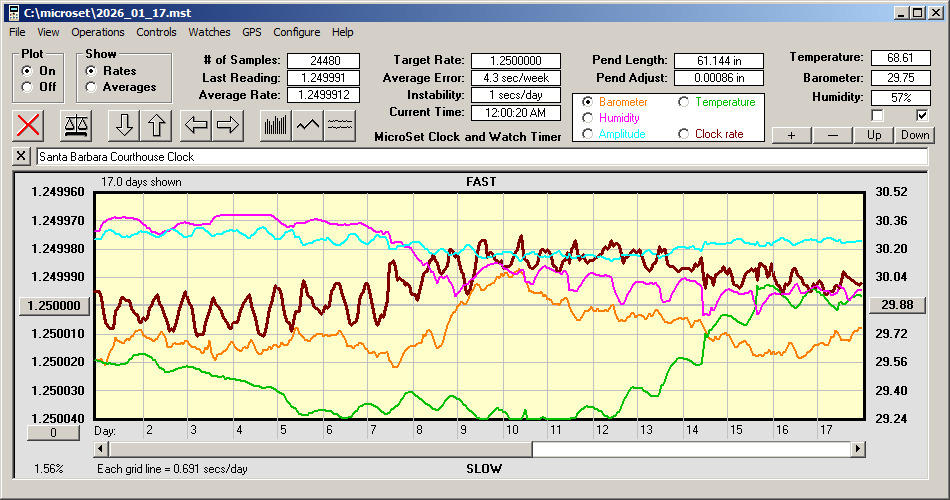Image resolution: width=950 pixels, height=500 pixels.
Task: Open the Operations menu
Action: click(x=98, y=32)
